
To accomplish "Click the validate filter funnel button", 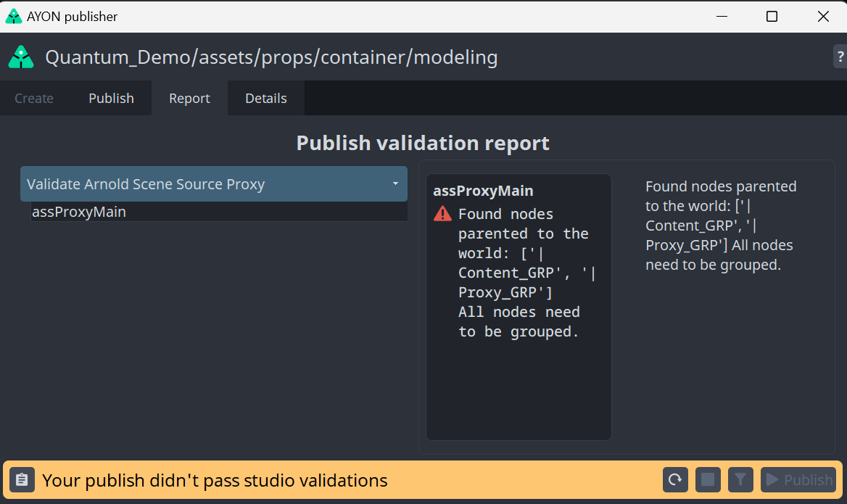I will [x=740, y=479].
